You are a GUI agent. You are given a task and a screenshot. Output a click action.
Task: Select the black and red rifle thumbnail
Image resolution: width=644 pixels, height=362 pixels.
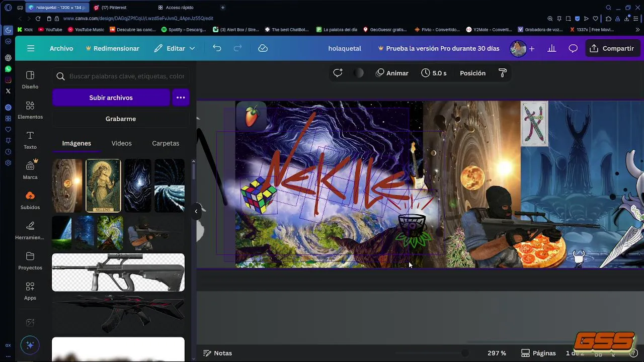tap(118, 314)
